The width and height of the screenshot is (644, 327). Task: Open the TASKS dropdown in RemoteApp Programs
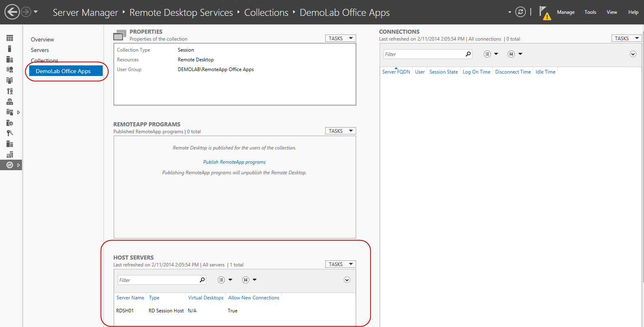[x=340, y=131]
